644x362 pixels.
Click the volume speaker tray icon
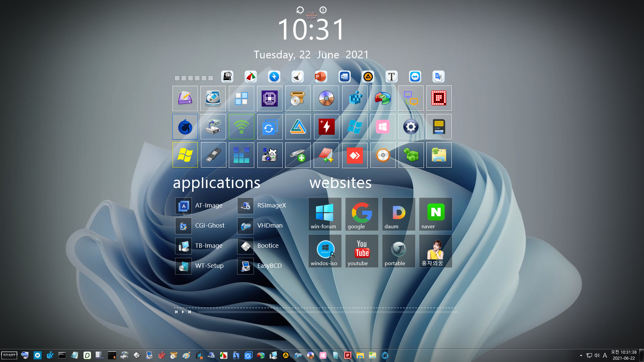pyautogui.click(x=597, y=355)
